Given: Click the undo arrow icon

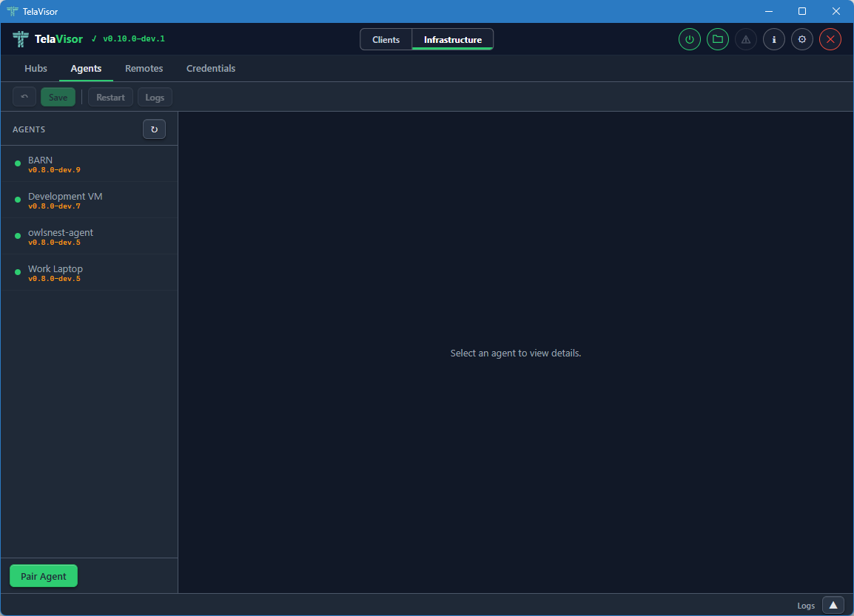Looking at the screenshot, I should [x=24, y=96].
